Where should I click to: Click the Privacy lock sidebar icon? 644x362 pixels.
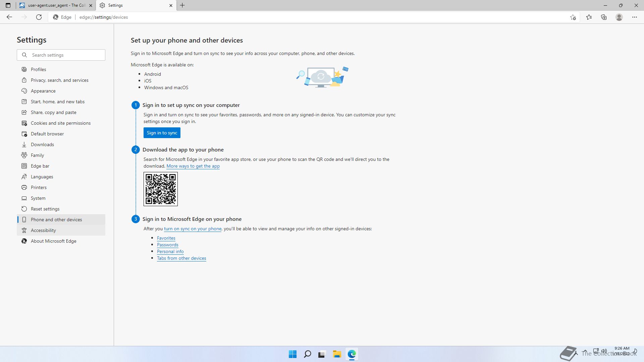(24, 80)
